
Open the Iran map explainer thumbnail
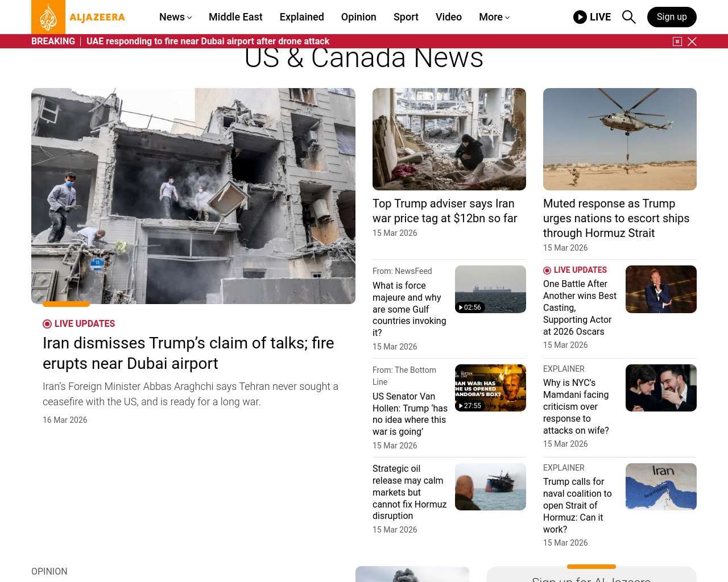point(661,487)
